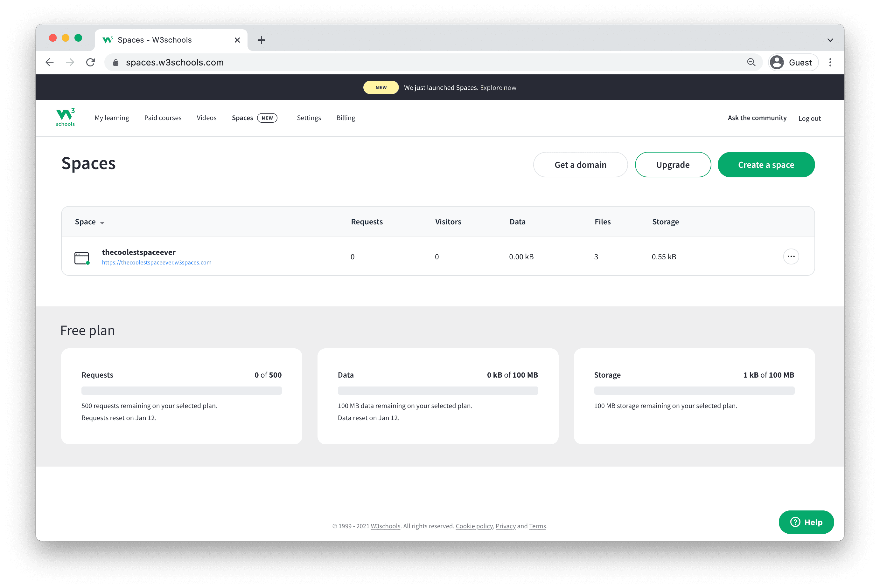Image resolution: width=880 pixels, height=588 pixels.
Task: Open My learning menu item
Action: (112, 118)
